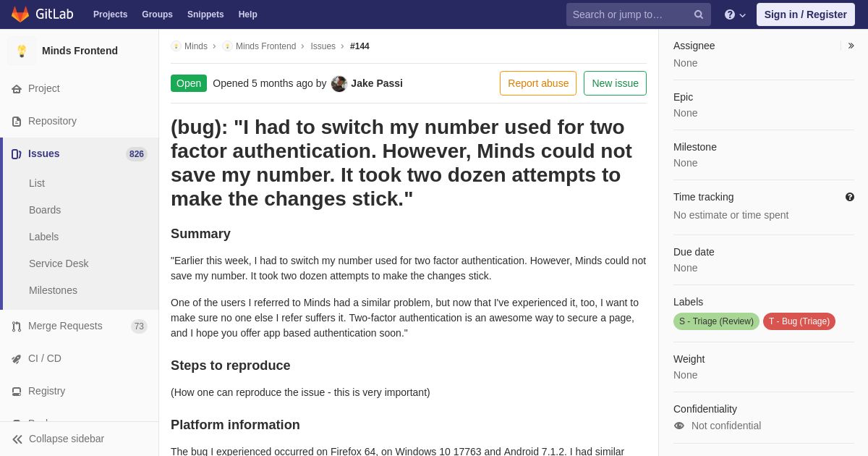The height and width of the screenshot is (456, 868).
Task: Open the Projects menu
Action: [x=110, y=14]
